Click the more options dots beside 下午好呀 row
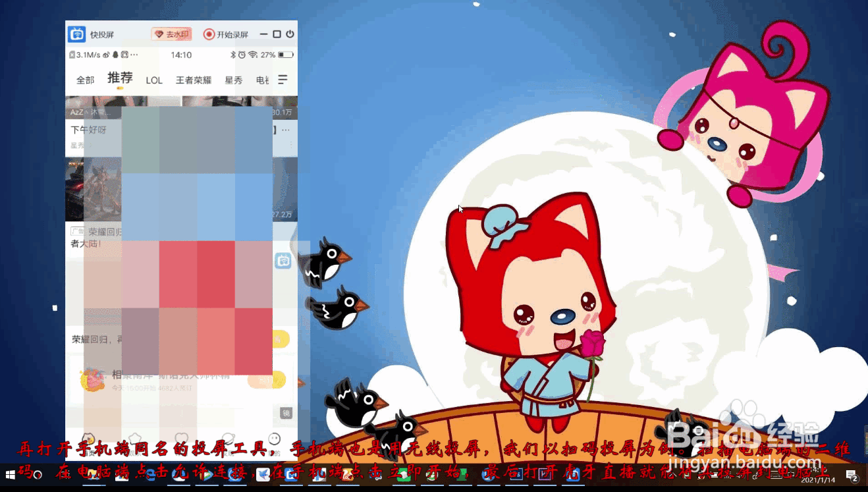Image resolution: width=868 pixels, height=492 pixels. (x=286, y=130)
